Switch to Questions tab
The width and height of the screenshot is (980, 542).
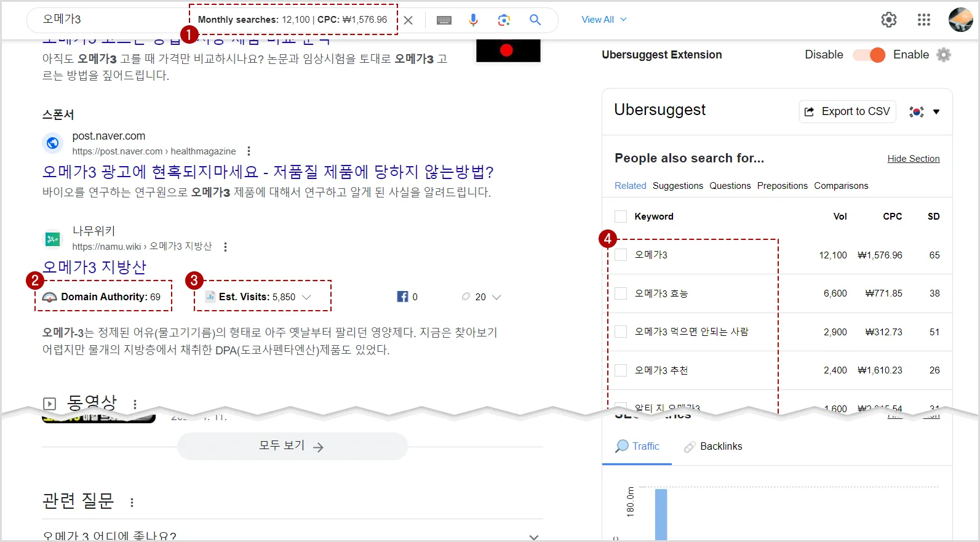coord(730,186)
